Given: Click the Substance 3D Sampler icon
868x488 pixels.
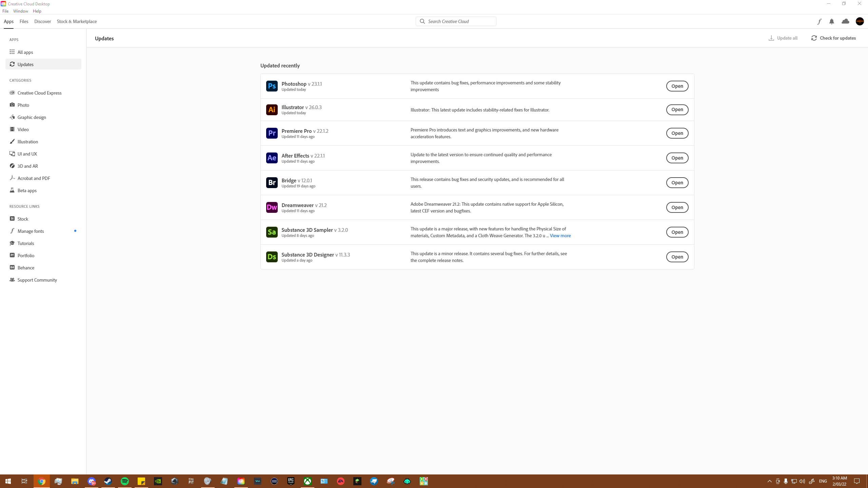Looking at the screenshot, I should click(x=272, y=232).
